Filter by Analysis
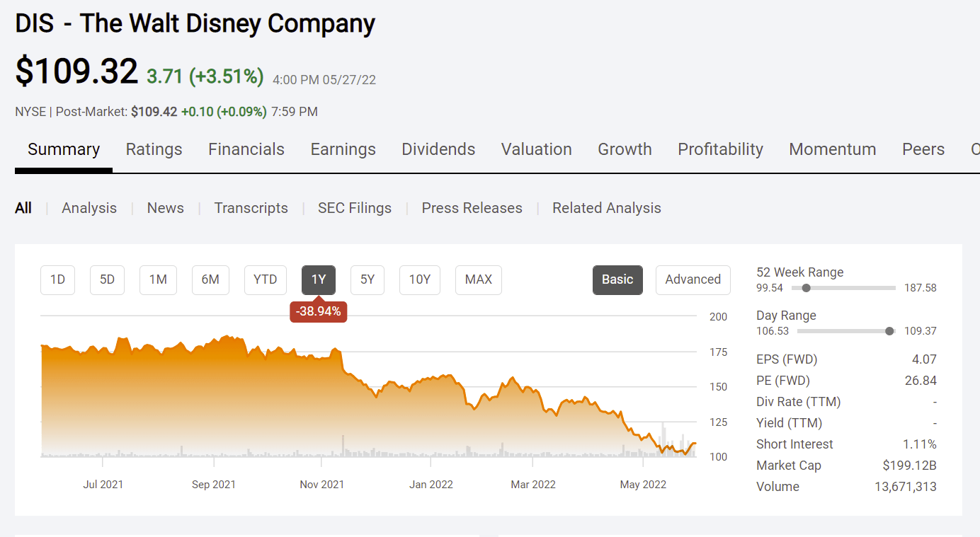This screenshot has width=980, height=537. tap(89, 208)
